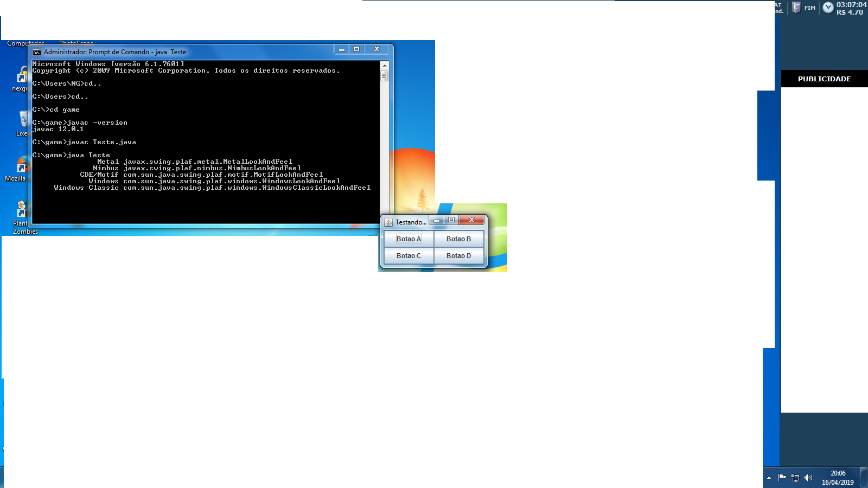Click Botao C button
868x488 pixels.
tap(409, 256)
